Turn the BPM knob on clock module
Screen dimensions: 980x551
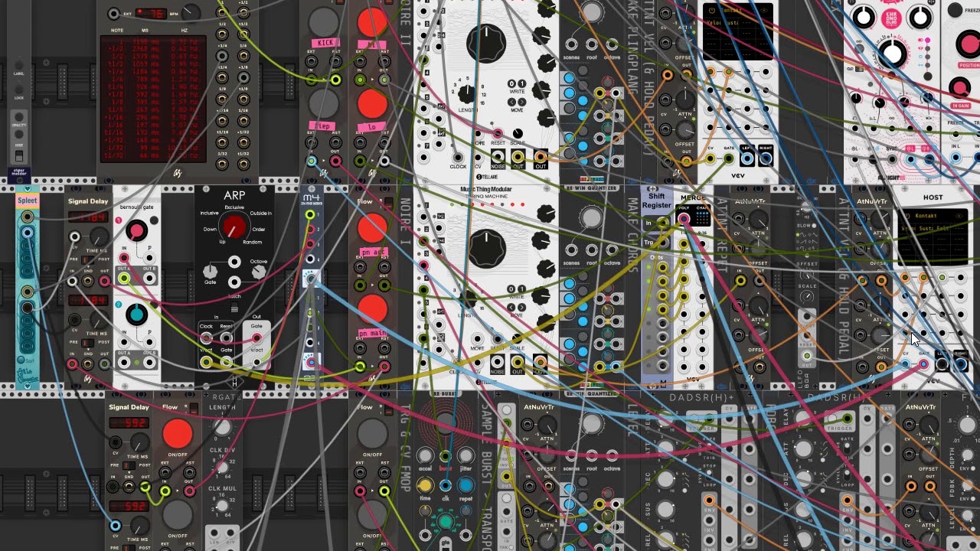pos(191,13)
